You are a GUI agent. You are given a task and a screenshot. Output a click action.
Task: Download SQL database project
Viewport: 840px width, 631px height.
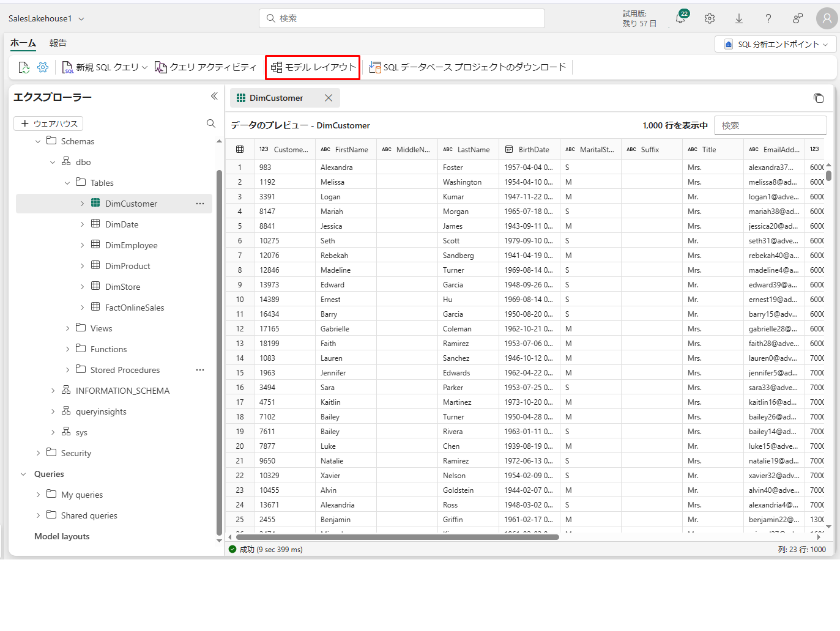coord(468,67)
